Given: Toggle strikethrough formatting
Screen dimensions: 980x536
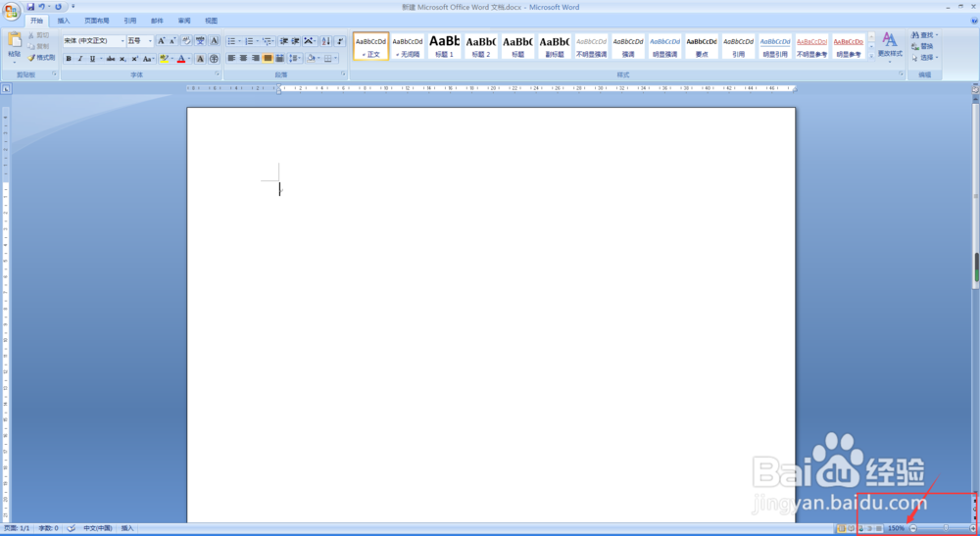Looking at the screenshot, I should point(111,59).
